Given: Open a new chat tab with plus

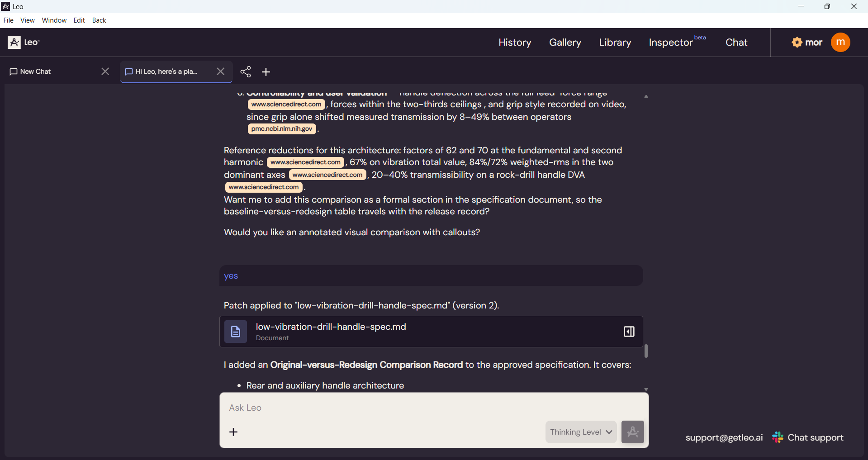Looking at the screenshot, I should click(266, 72).
